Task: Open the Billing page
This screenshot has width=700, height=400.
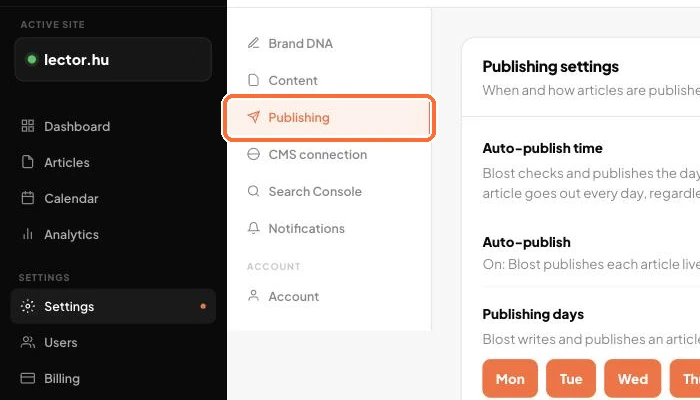Action: (113, 379)
